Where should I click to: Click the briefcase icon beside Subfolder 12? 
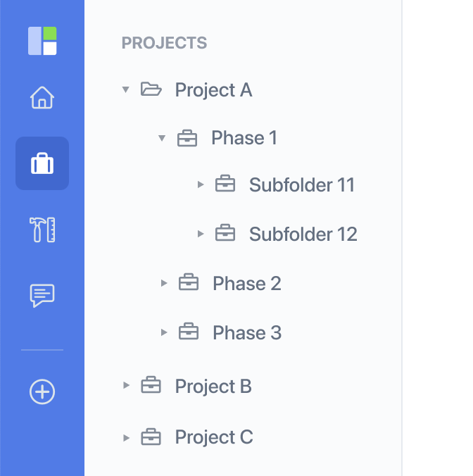point(225,233)
